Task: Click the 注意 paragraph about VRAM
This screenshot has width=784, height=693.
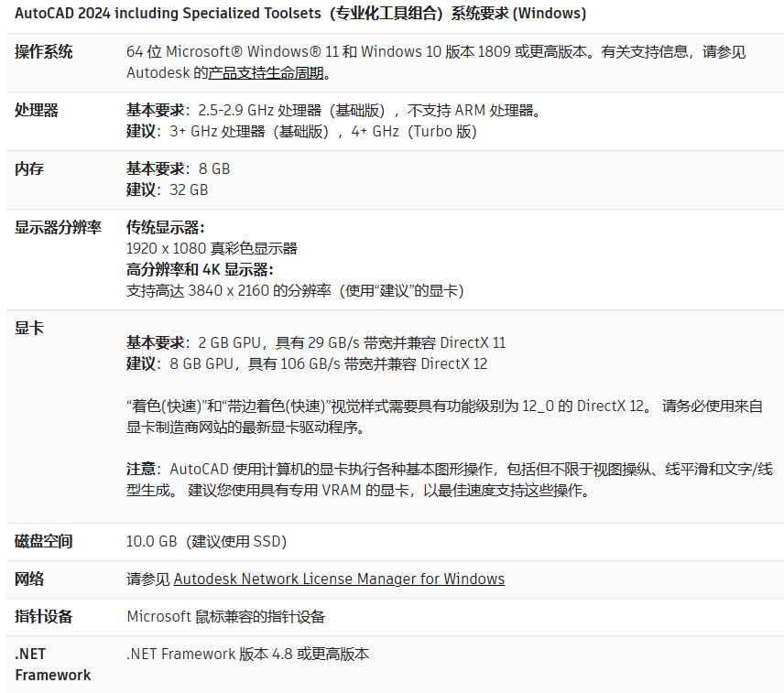Action: tap(449, 479)
